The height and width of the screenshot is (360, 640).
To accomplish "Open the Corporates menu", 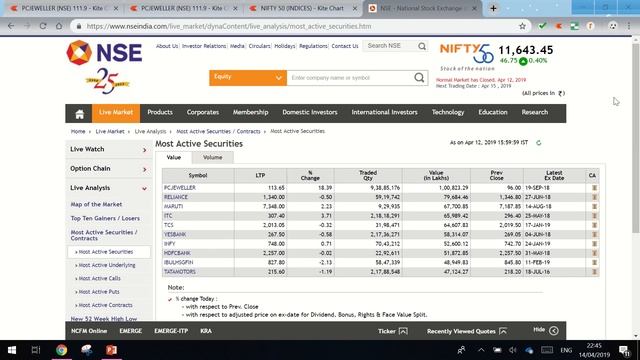I will 203,113.
